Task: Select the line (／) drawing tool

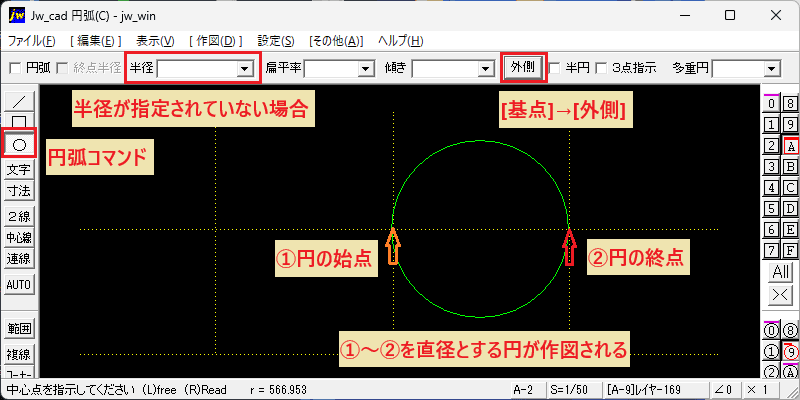Action: pyautogui.click(x=19, y=102)
